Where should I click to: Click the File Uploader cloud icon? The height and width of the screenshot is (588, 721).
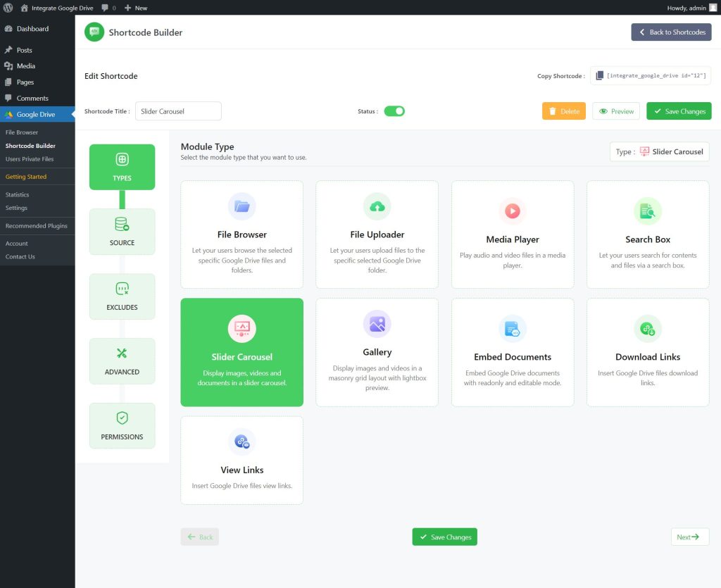[377, 206]
